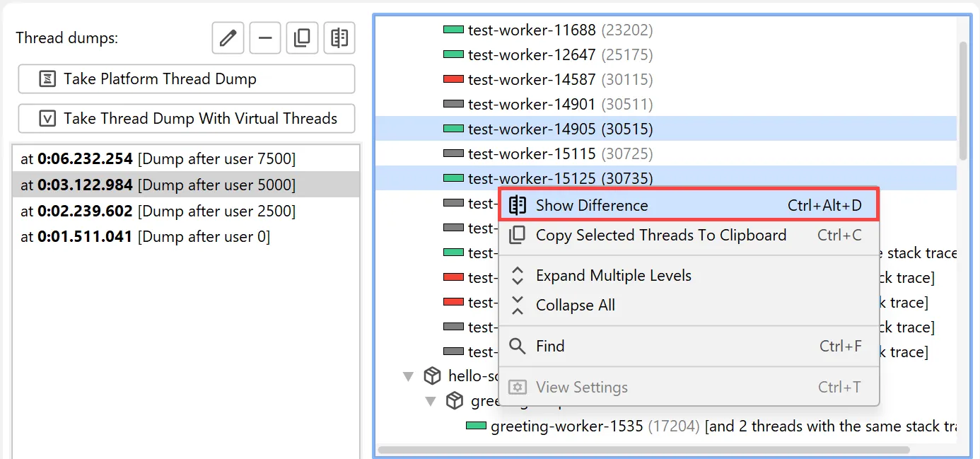980x459 pixels.
Task: Click the pencil edit icon above thread dumps
Action: pyautogui.click(x=228, y=38)
